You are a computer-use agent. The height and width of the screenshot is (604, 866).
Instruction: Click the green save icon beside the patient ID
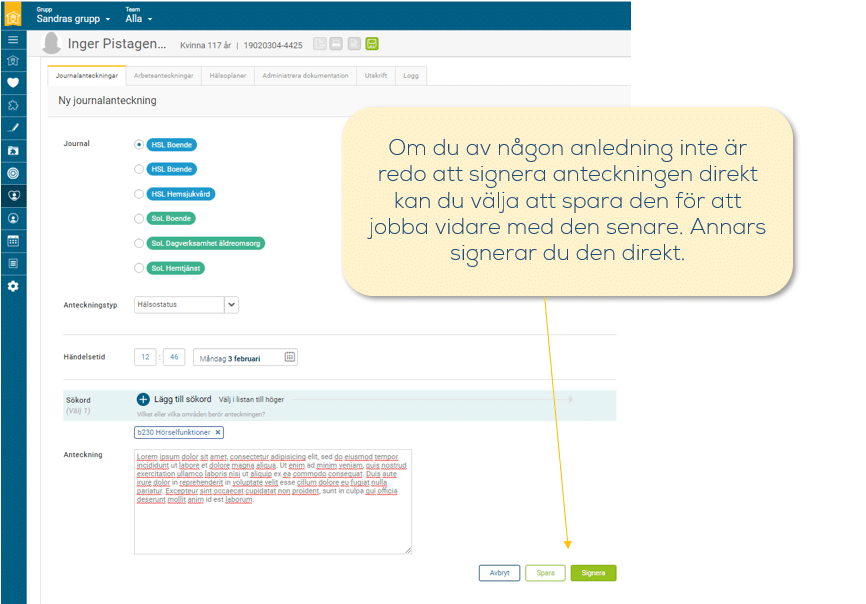372,44
